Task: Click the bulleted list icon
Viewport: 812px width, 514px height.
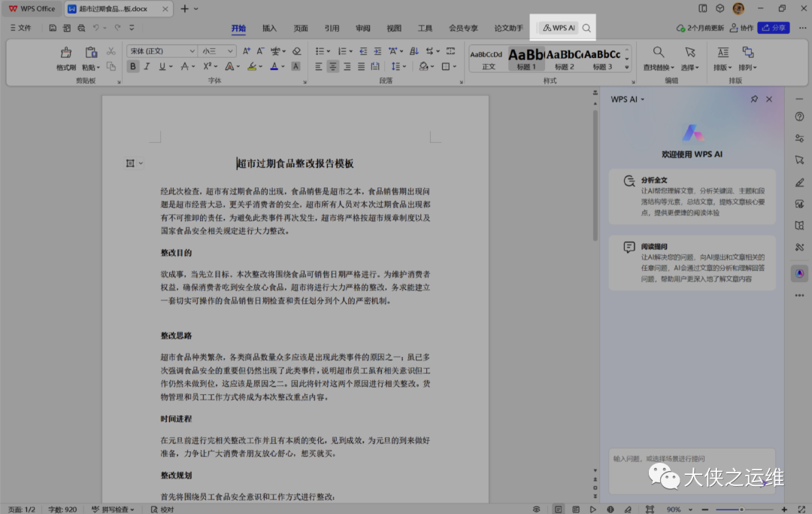Action: 320,51
